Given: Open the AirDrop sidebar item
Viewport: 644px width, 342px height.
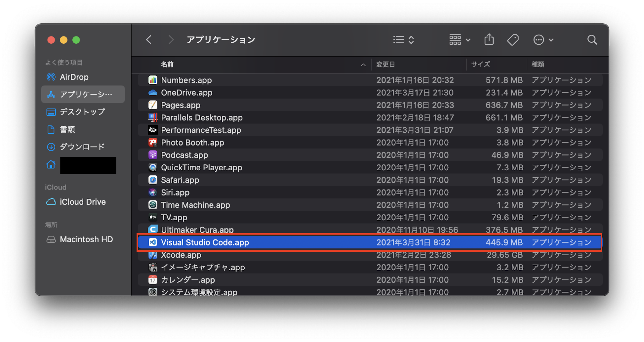Looking at the screenshot, I should coord(73,77).
